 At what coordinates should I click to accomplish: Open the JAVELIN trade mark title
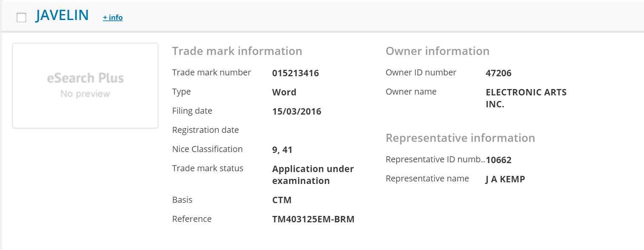tap(62, 16)
